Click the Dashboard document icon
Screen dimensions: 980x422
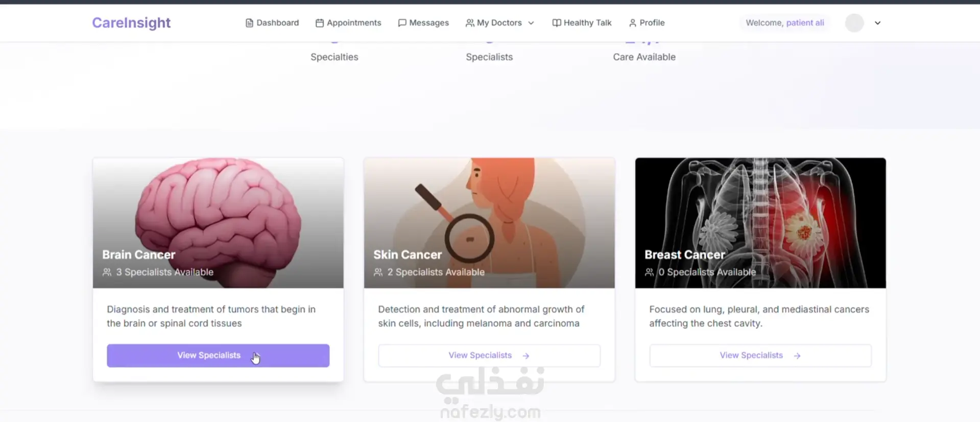[x=249, y=23]
